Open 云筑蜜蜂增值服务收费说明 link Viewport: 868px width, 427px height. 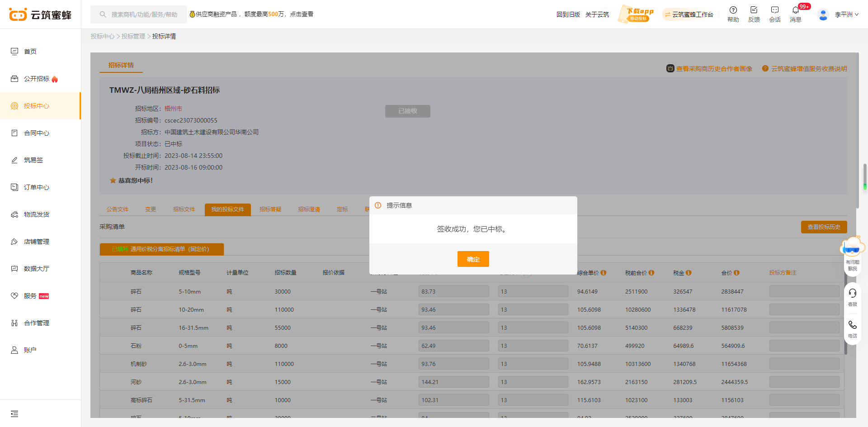tap(808, 69)
